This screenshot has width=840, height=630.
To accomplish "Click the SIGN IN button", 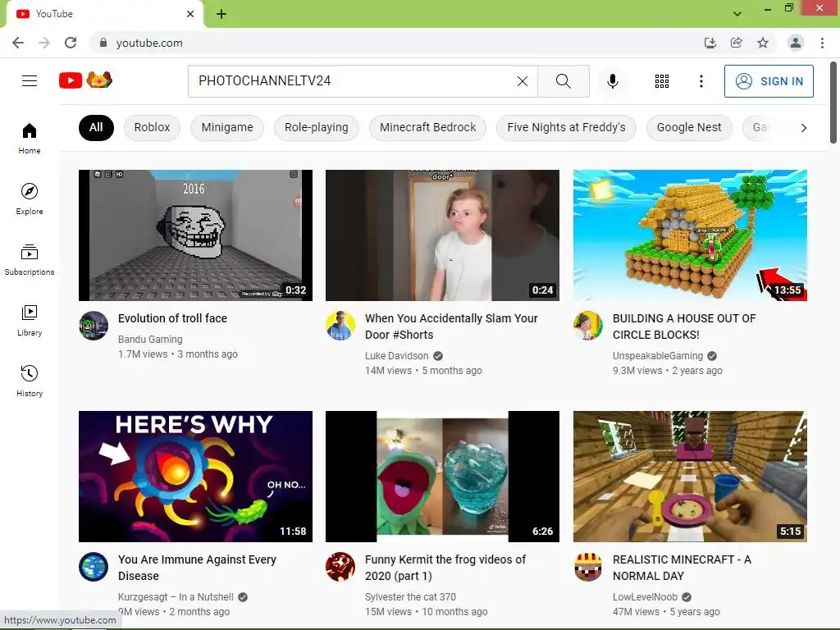I will [769, 81].
